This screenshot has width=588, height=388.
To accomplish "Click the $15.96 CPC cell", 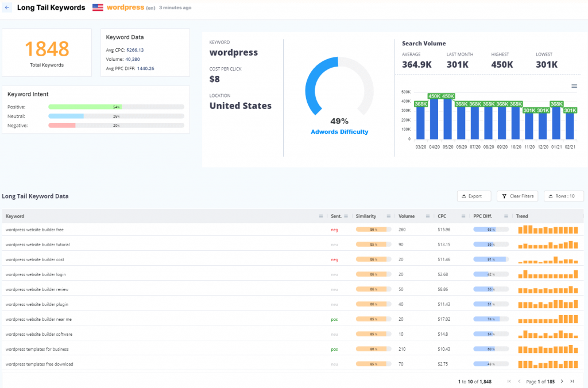I will 444,230.
